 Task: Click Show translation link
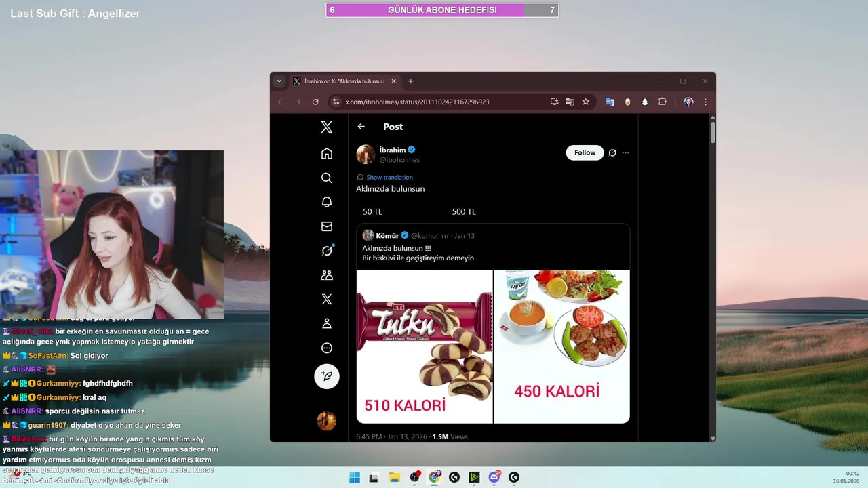click(x=389, y=177)
